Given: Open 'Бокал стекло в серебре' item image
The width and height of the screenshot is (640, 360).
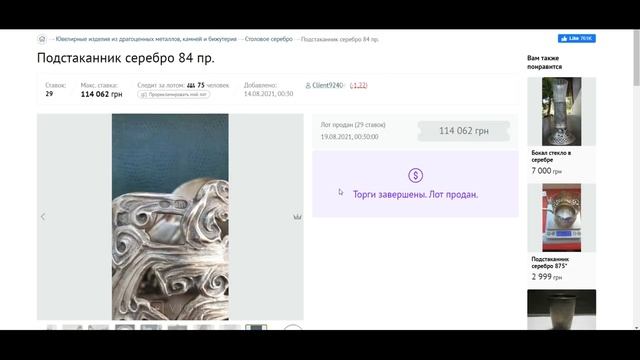Looking at the screenshot, I should pyautogui.click(x=561, y=111).
